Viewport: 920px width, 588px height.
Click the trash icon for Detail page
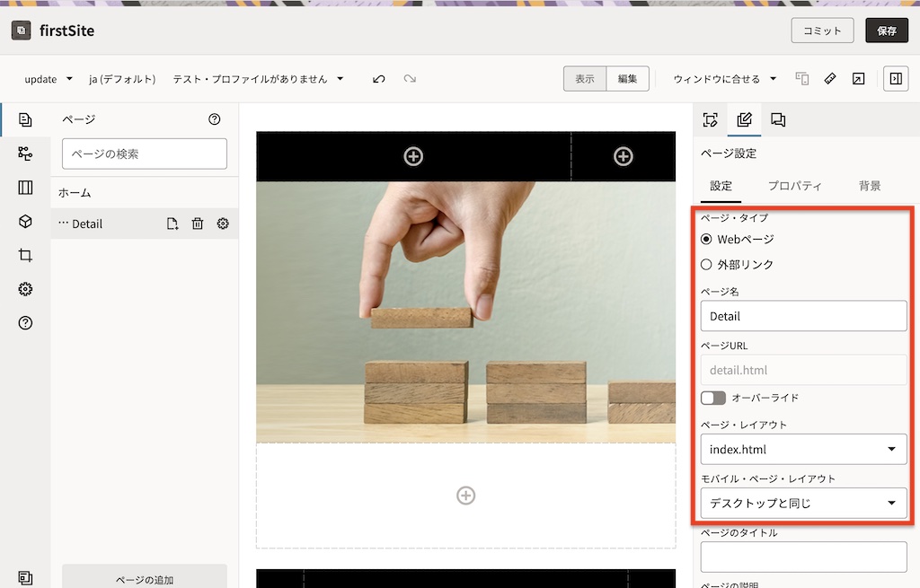[x=198, y=224]
